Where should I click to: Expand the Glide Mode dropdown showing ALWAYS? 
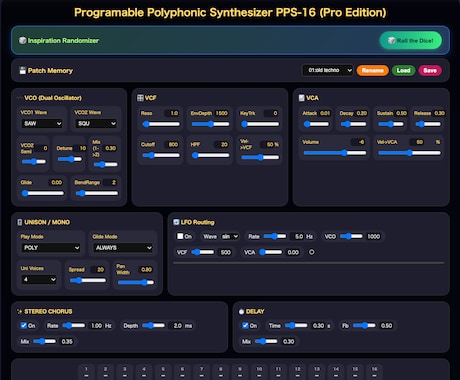tap(123, 248)
